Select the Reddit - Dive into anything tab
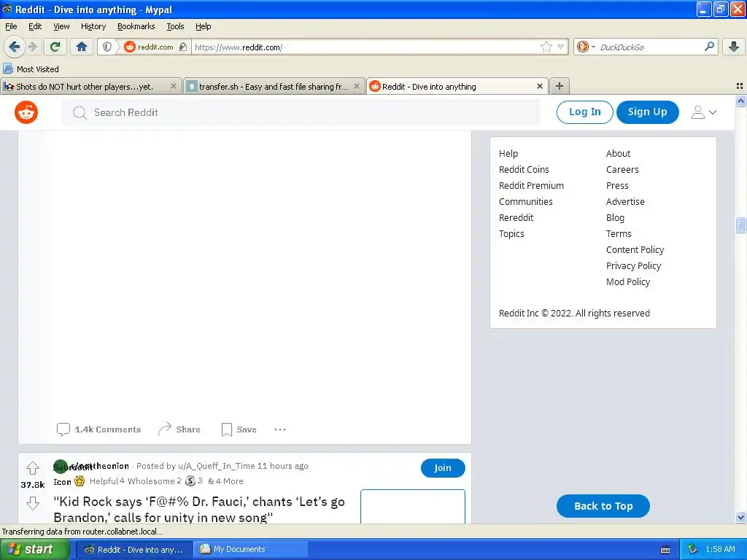Image resolution: width=747 pixels, height=560 pixels. (x=451, y=86)
